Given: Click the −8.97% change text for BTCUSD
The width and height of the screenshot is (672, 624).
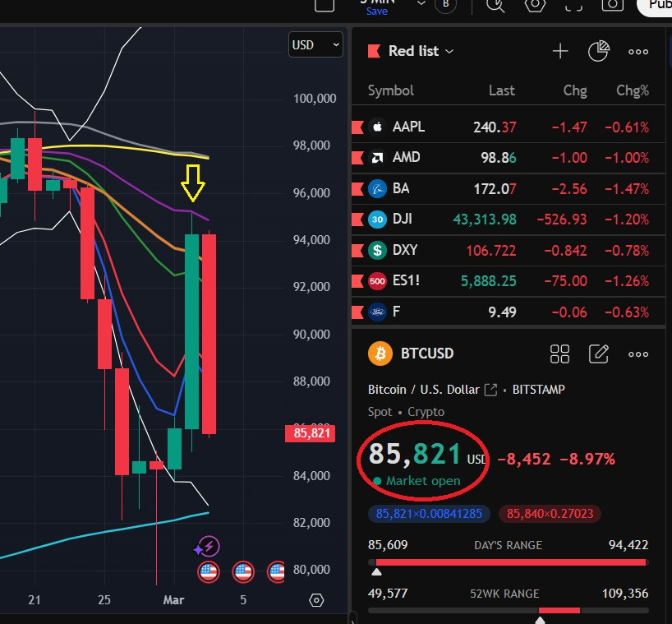Looking at the screenshot, I should 587,460.
